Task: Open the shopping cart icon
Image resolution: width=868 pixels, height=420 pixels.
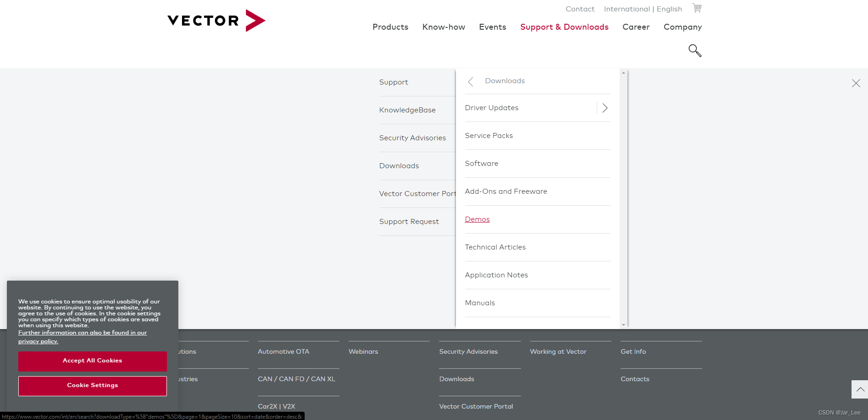Action: tap(697, 8)
